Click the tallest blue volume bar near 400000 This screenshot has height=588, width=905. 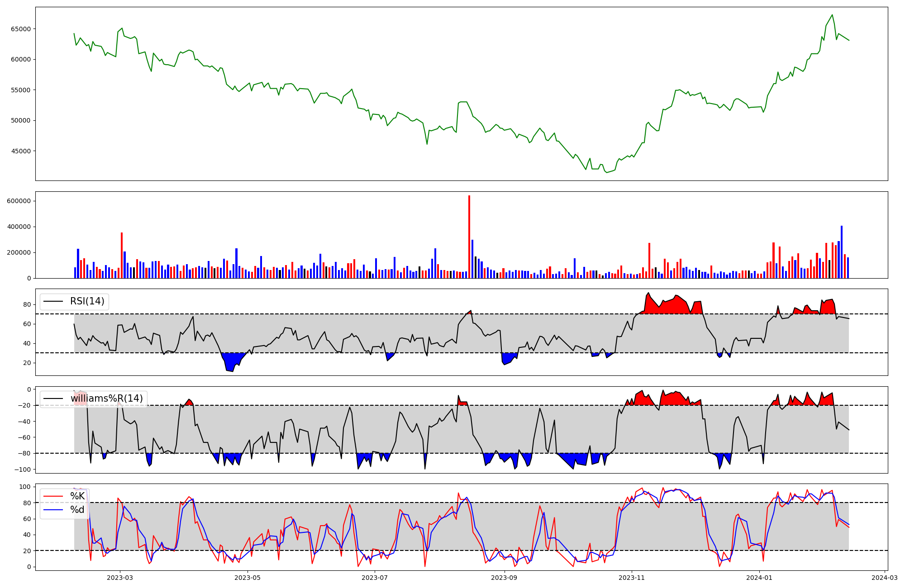[842, 252]
